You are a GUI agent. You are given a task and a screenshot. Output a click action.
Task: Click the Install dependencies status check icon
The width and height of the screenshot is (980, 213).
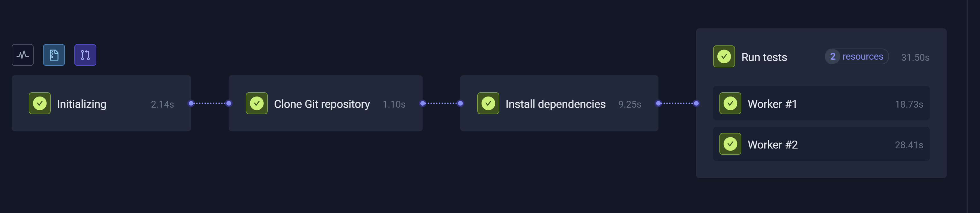(488, 103)
